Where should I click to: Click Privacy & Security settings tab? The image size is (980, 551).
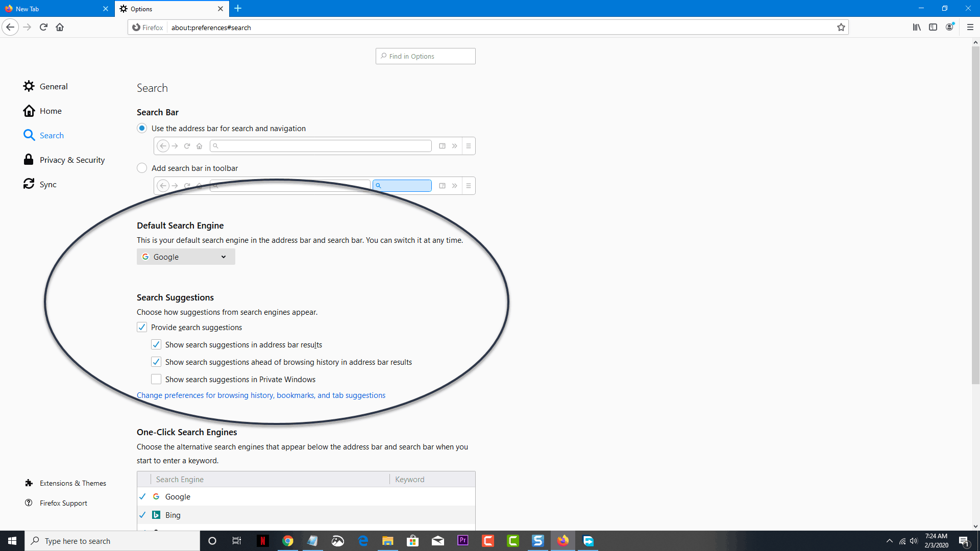click(72, 160)
